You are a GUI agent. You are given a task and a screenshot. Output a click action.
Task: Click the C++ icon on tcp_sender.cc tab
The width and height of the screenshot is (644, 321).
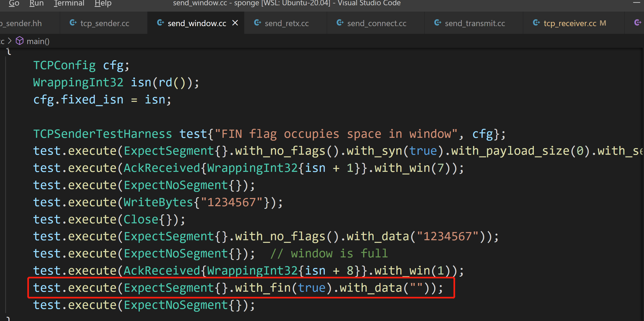click(73, 23)
